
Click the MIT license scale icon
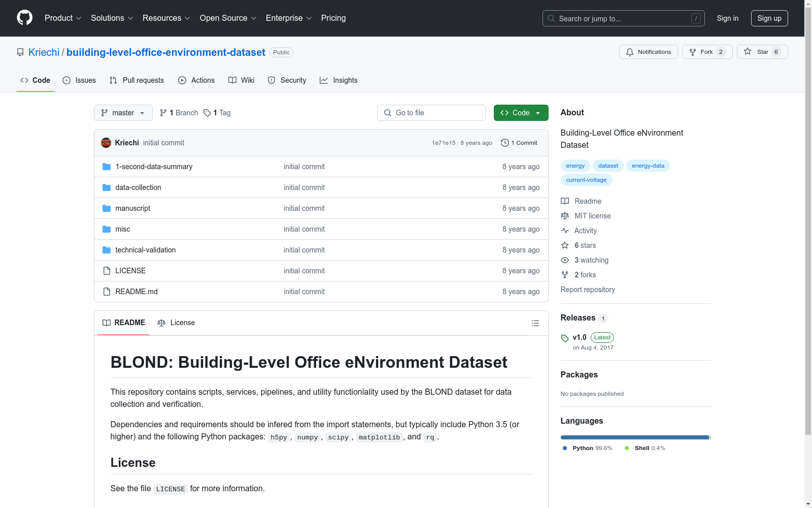coord(565,216)
